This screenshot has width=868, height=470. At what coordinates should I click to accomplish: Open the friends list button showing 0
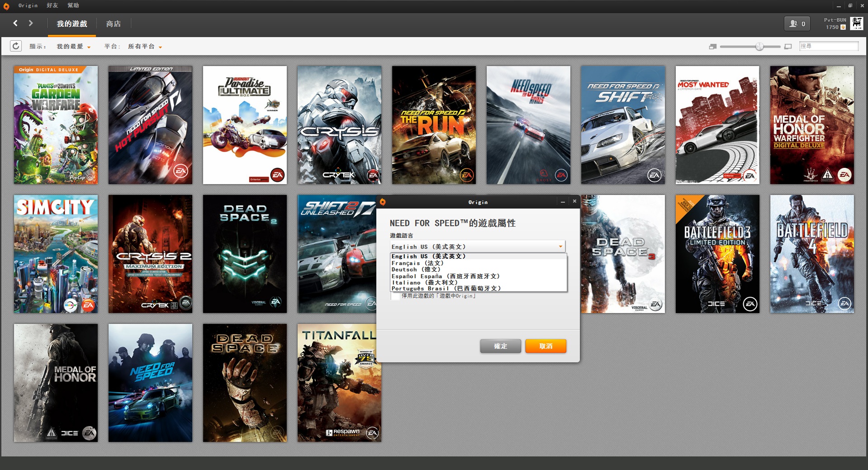pos(797,24)
